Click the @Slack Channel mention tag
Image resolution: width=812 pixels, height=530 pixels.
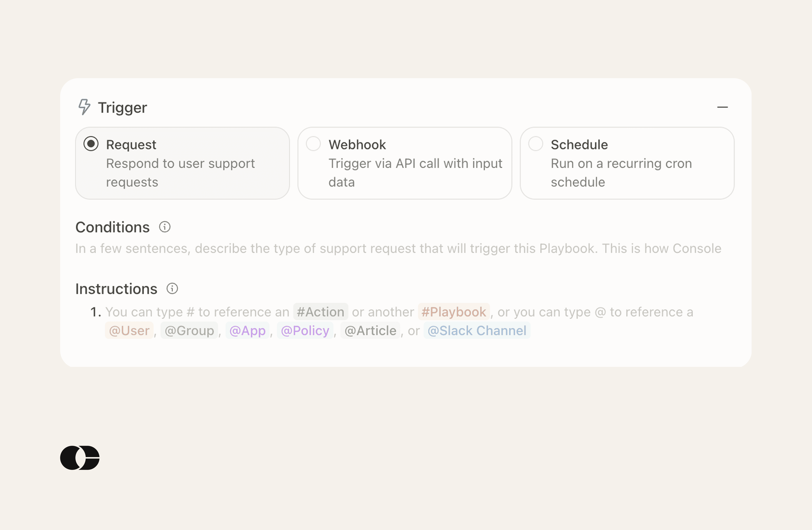[x=477, y=330]
